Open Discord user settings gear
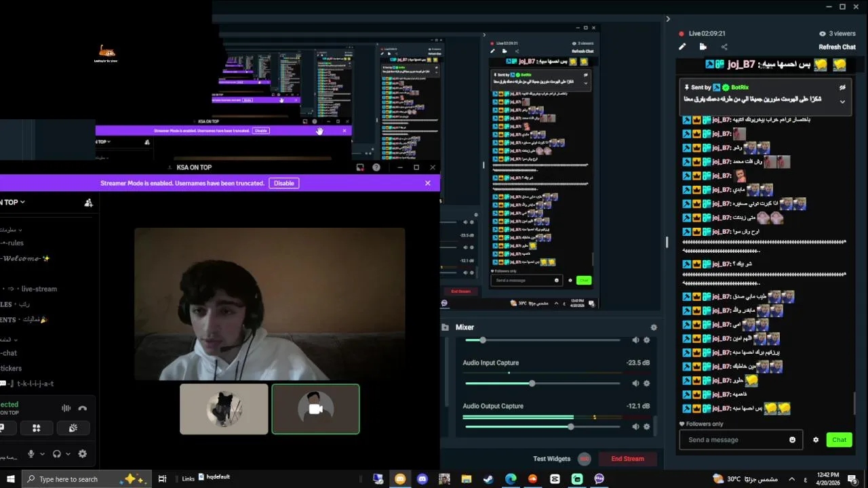868x488 pixels. (x=83, y=454)
